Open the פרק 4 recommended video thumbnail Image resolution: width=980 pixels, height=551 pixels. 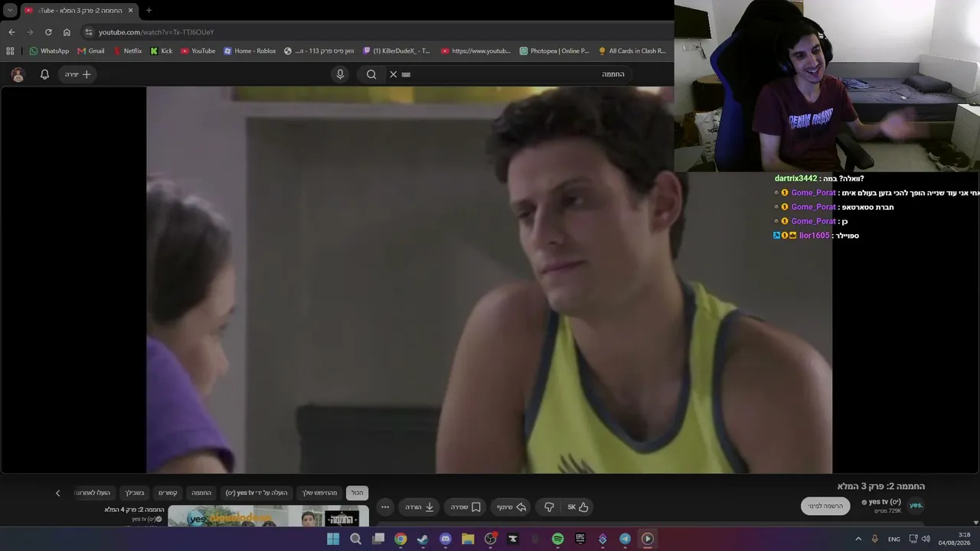[268, 517]
